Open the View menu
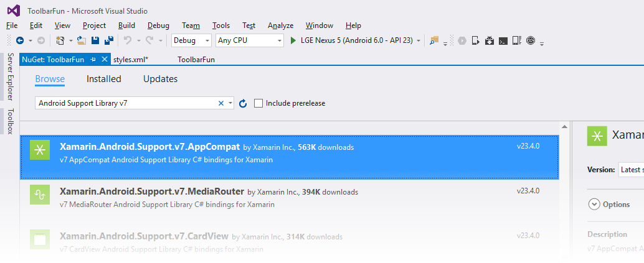644x263 pixels. (x=62, y=25)
